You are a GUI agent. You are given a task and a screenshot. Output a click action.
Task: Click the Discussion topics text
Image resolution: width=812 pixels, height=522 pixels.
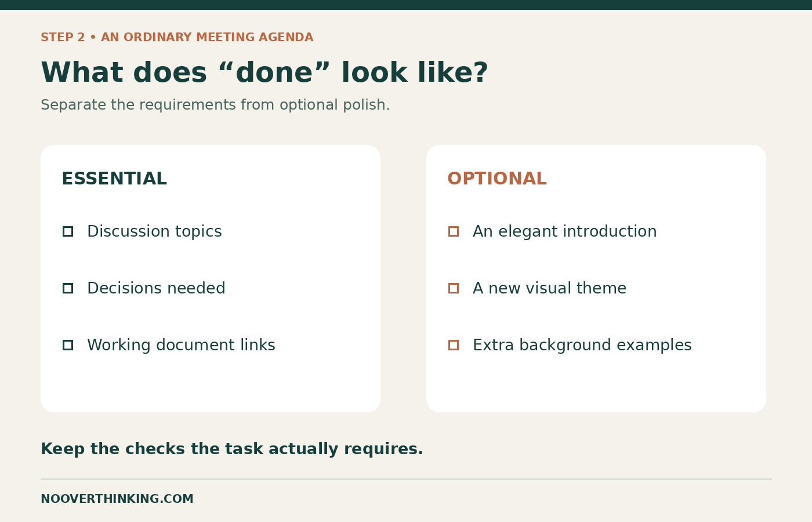(x=154, y=231)
